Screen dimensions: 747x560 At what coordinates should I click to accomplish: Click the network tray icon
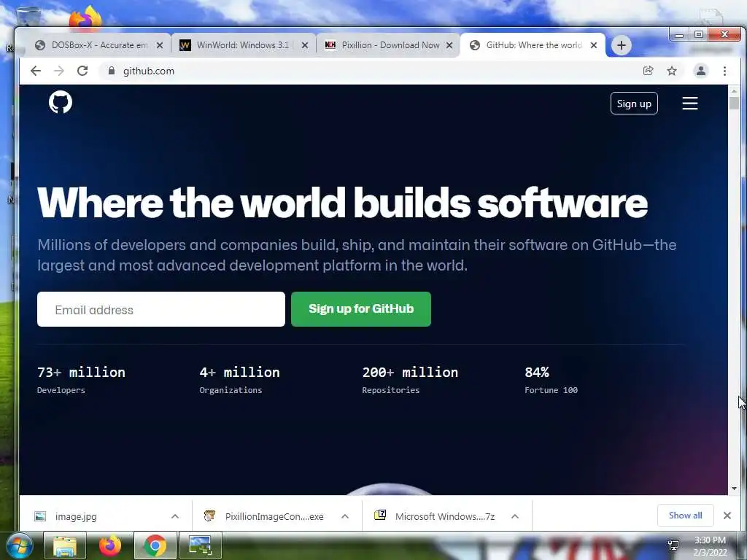[x=673, y=545]
